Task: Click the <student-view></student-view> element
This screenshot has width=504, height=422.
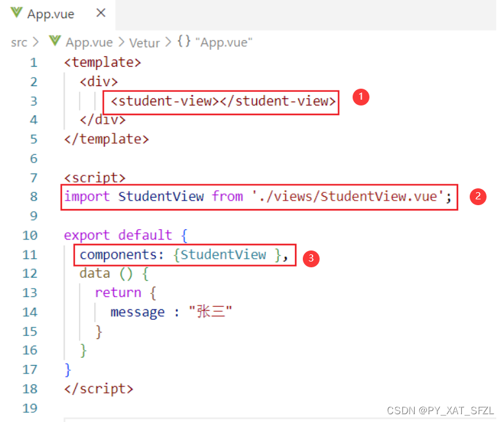Action: (223, 102)
